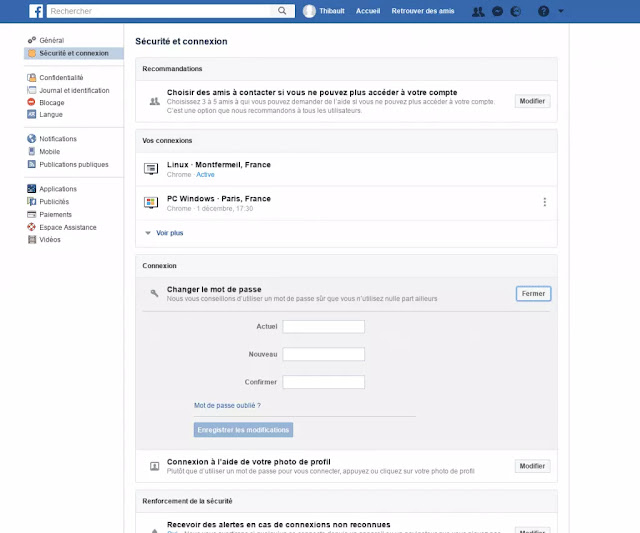Open Retrouver des amis link
The height and width of the screenshot is (533, 640).
tap(423, 11)
